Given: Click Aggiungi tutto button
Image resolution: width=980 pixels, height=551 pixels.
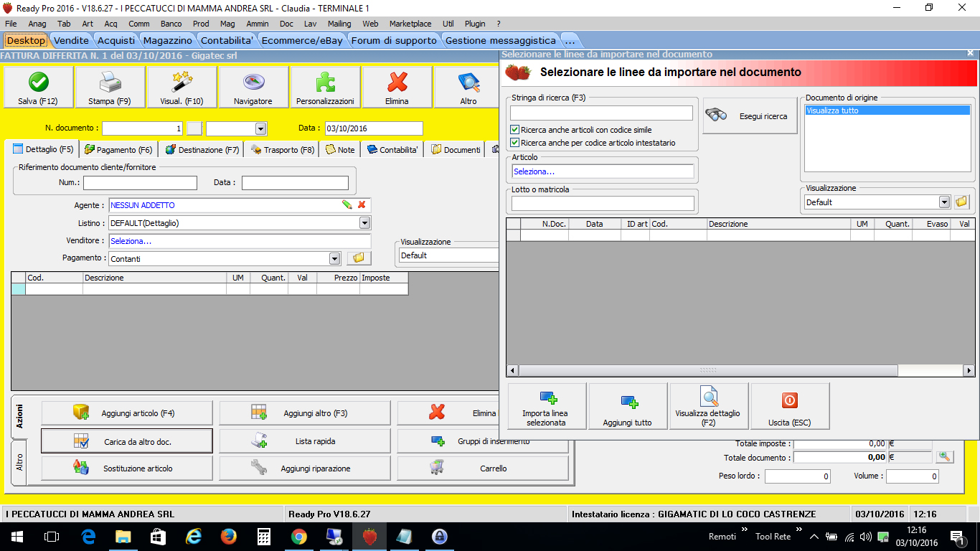Looking at the screenshot, I should 628,406.
